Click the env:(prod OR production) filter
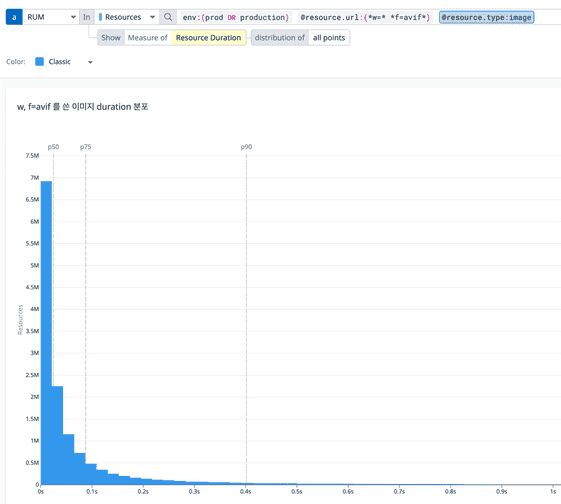The height and width of the screenshot is (504, 561). click(235, 17)
